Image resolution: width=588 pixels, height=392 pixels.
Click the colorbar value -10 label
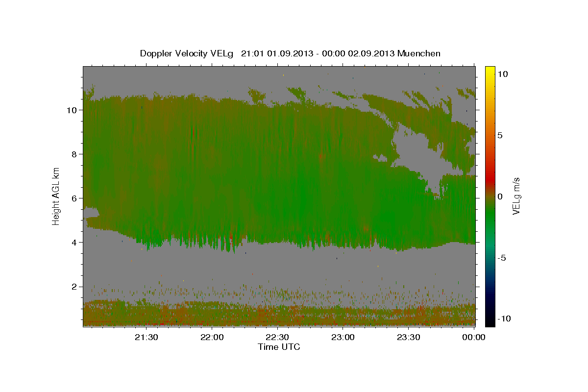pyautogui.click(x=504, y=318)
